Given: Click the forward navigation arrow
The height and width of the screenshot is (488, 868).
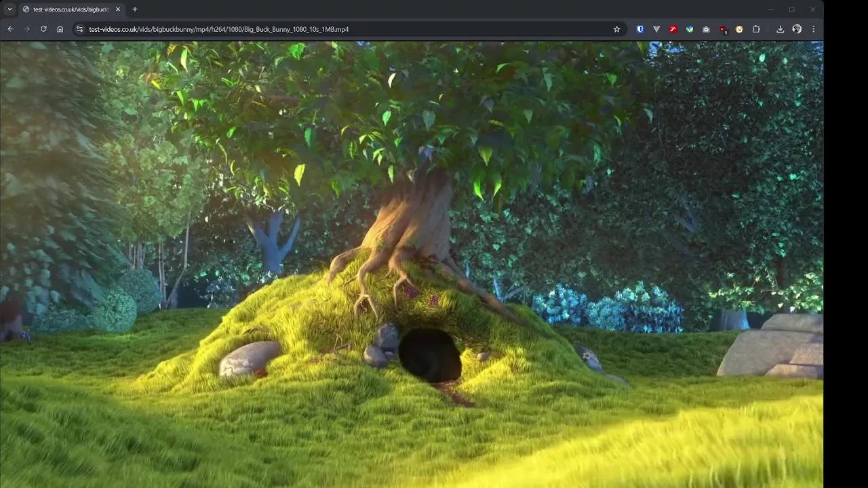Looking at the screenshot, I should [27, 29].
